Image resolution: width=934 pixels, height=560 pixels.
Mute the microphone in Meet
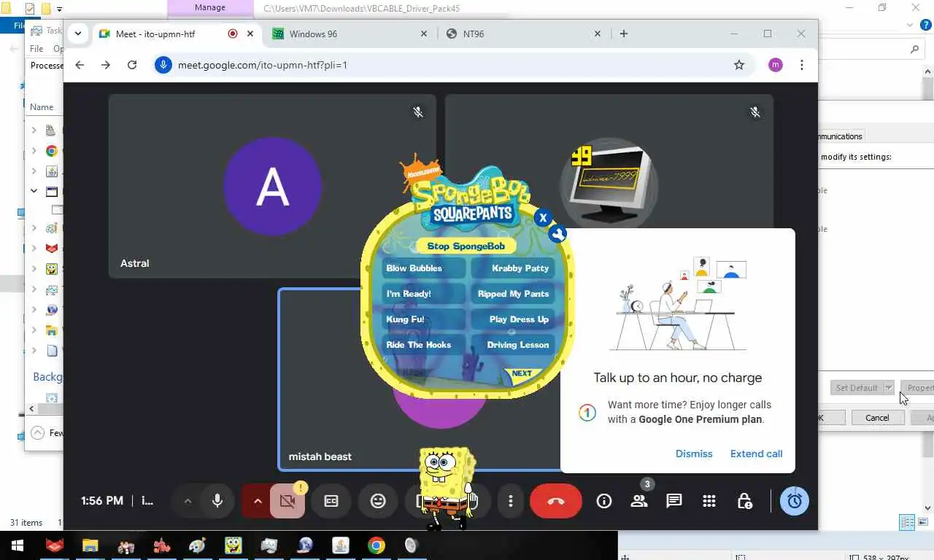coord(217,501)
